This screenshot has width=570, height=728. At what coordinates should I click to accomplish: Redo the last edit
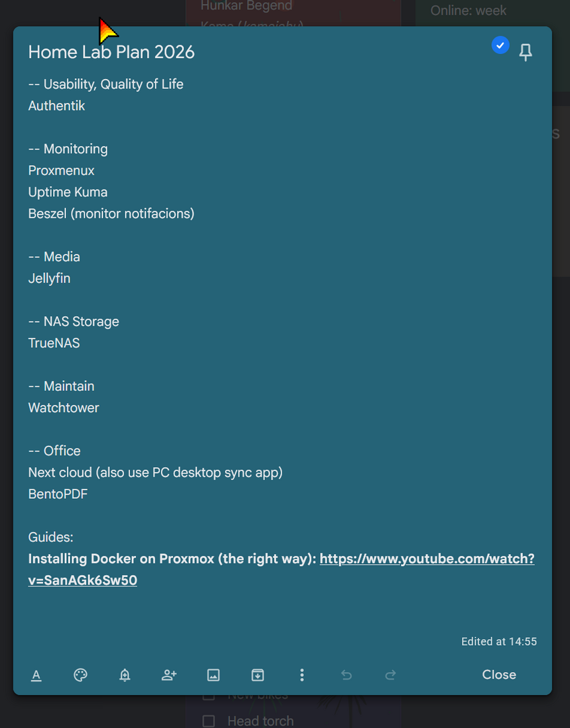[390, 675]
